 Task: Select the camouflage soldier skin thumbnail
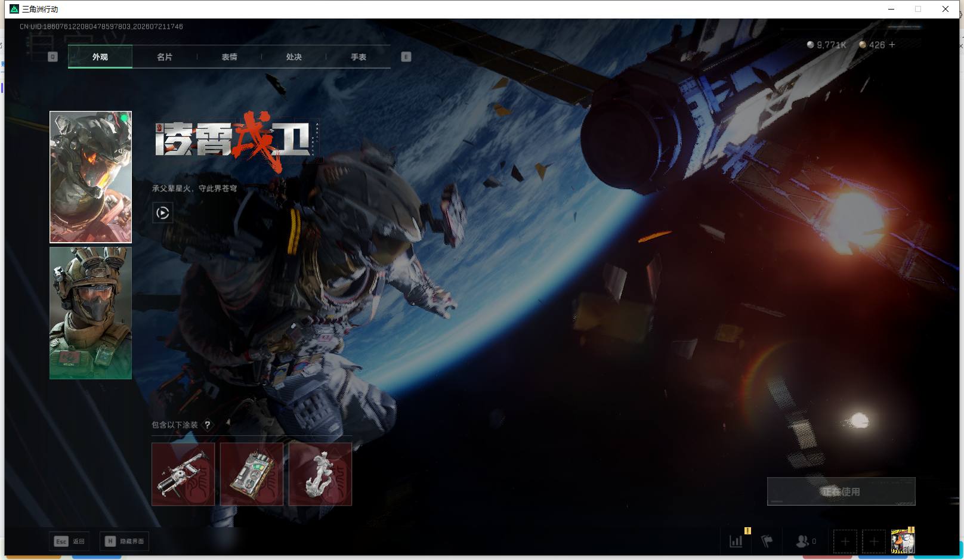click(x=91, y=313)
